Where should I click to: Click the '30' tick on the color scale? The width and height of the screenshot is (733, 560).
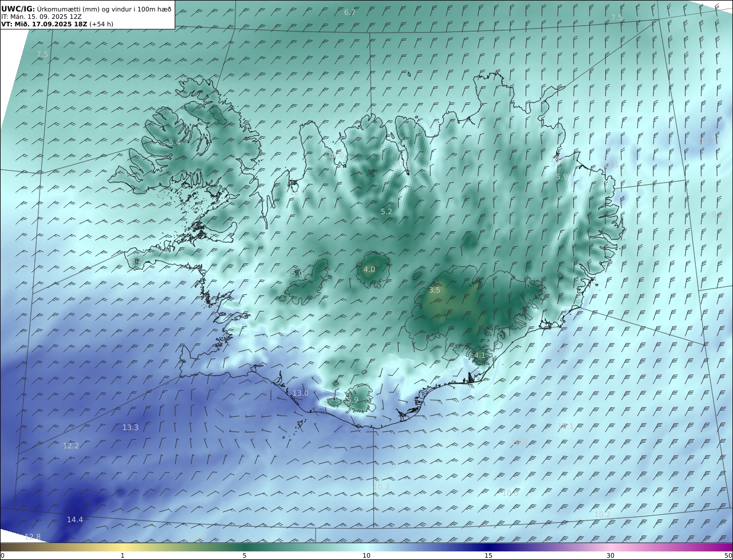click(610, 555)
